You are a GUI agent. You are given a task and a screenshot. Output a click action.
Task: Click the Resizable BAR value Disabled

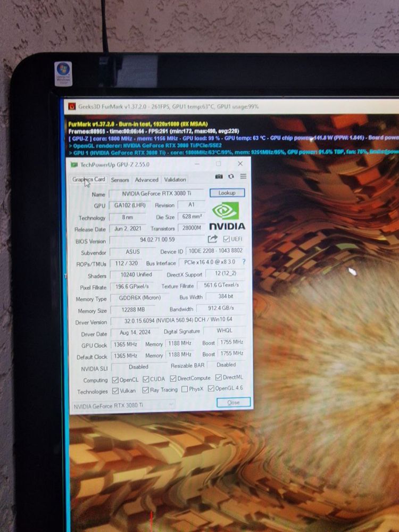pos(226,365)
